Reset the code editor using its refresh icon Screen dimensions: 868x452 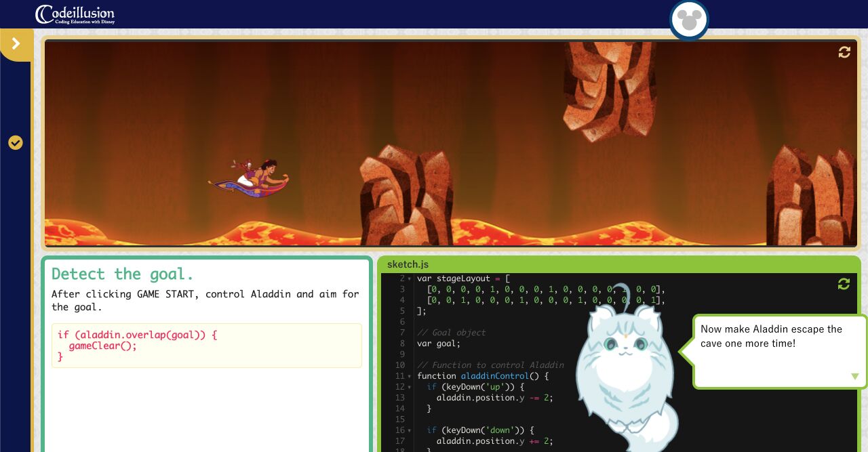point(844,284)
